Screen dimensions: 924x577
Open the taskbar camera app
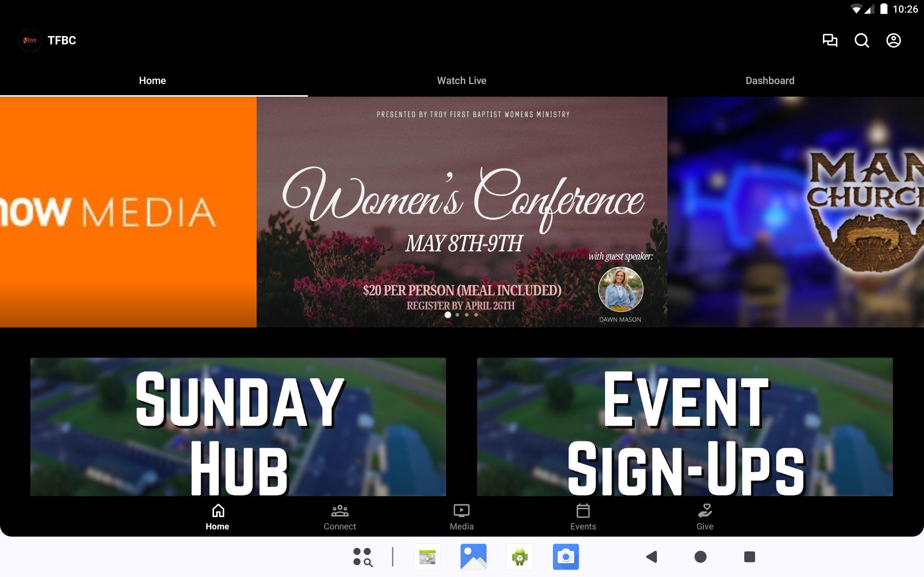tap(566, 556)
